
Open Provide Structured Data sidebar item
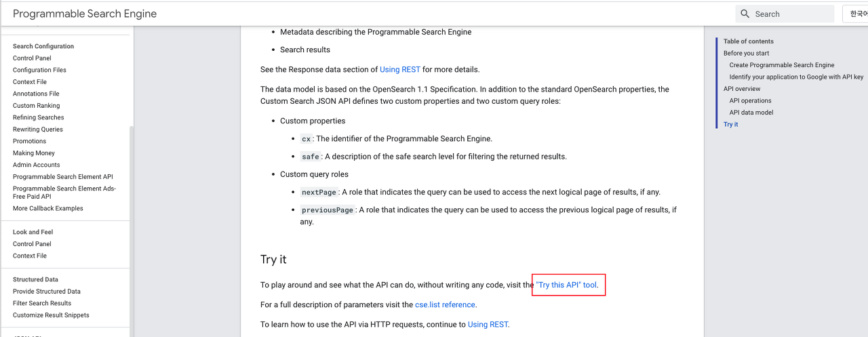[47, 292]
